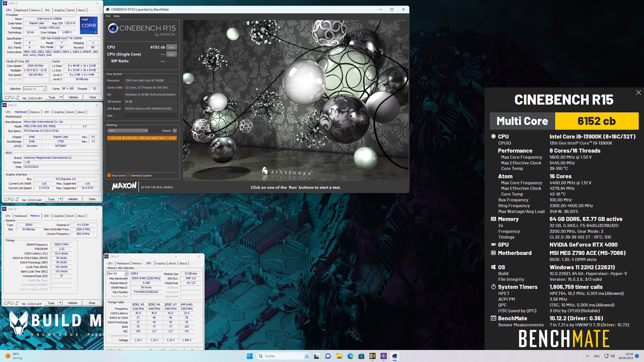
Task: Open Socket #1 selection dropdown in CPU-Z
Action: 35,89
